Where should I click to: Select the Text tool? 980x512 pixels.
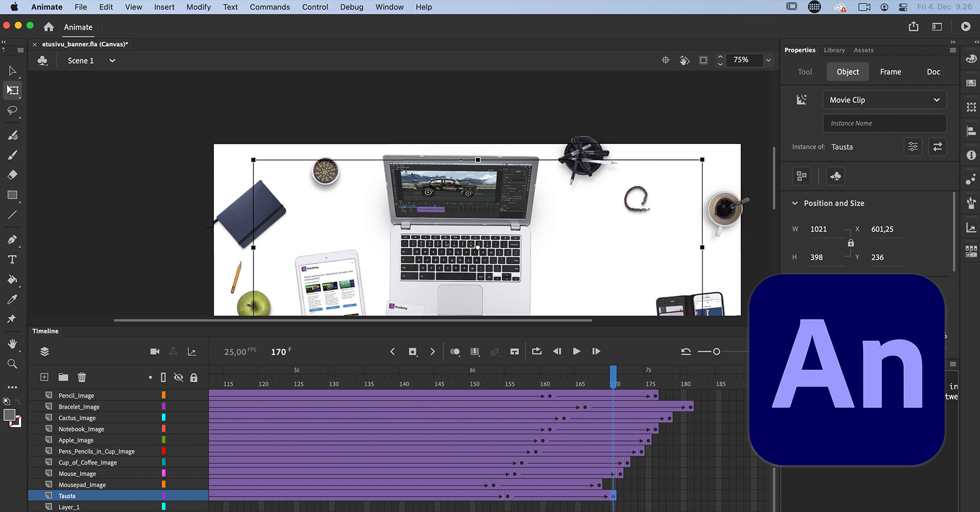coord(13,259)
